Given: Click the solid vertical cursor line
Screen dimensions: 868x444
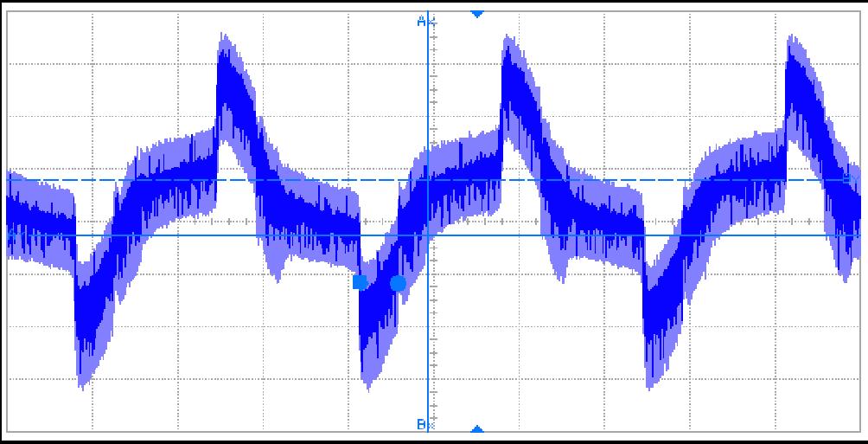Looking at the screenshot, I should [x=428, y=222].
